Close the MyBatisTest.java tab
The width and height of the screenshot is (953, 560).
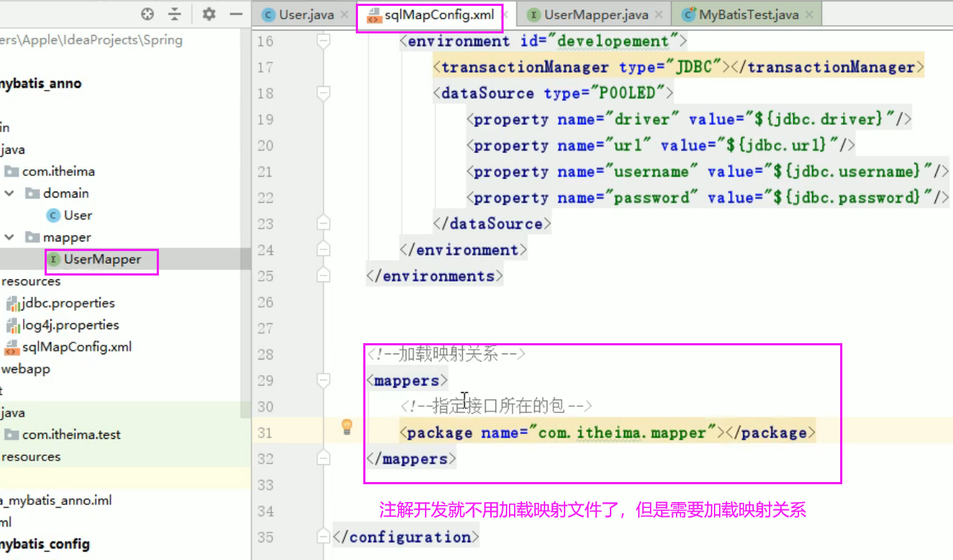tap(809, 14)
